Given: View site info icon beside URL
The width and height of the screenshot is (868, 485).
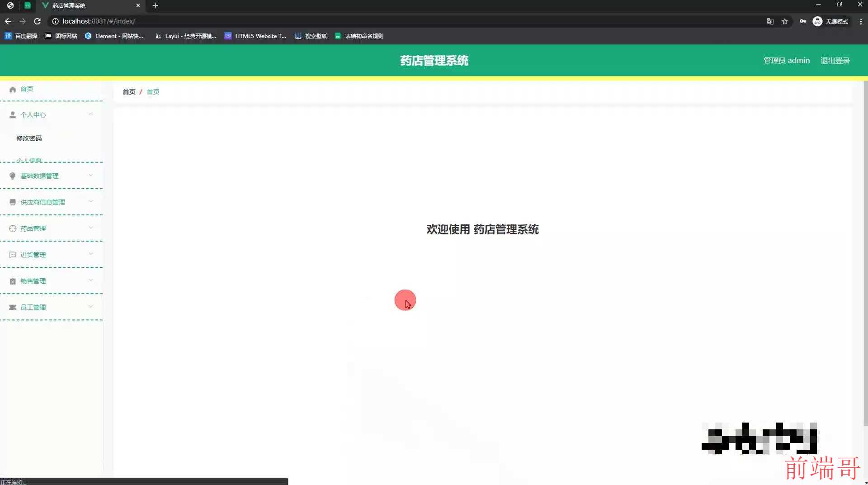Looking at the screenshot, I should coord(55,21).
